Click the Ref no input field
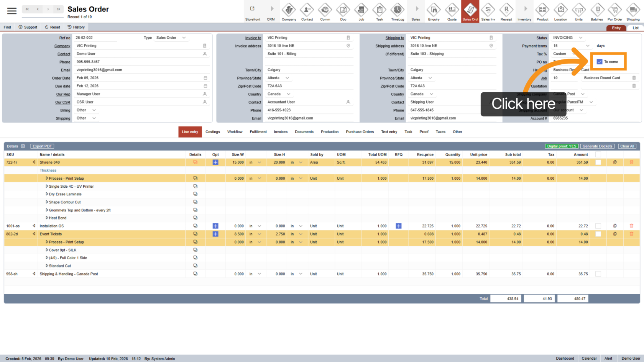 coord(107,38)
